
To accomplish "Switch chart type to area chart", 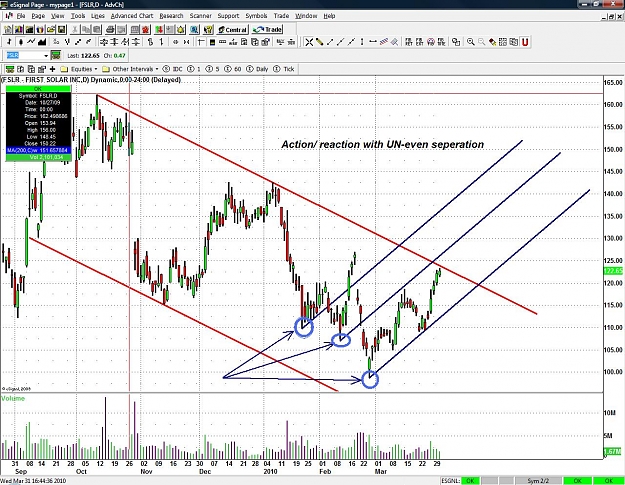I will (x=42, y=42).
